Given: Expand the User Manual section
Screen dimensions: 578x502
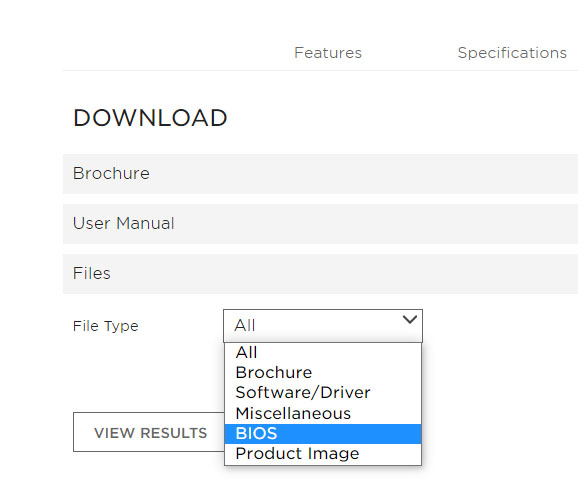Looking at the screenshot, I should [320, 224].
